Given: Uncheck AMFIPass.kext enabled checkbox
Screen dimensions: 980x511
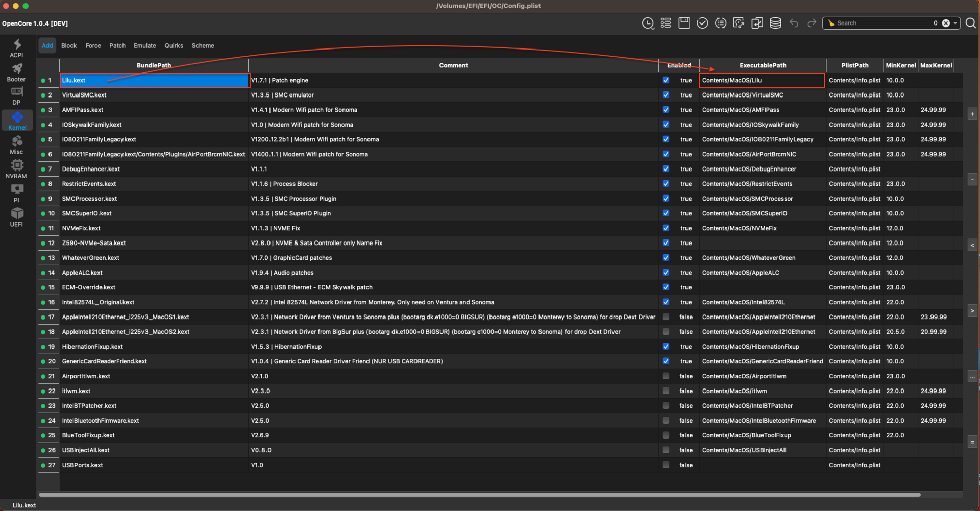Looking at the screenshot, I should point(666,110).
